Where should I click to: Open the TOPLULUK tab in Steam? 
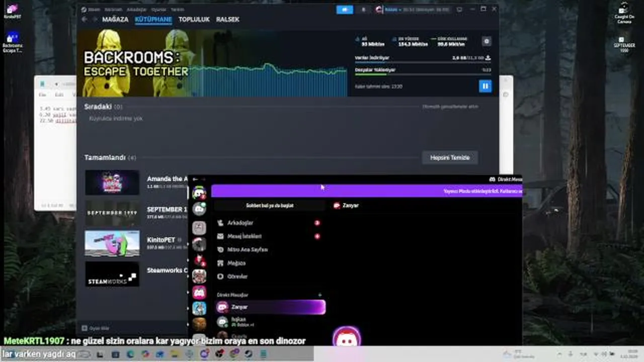194,20
